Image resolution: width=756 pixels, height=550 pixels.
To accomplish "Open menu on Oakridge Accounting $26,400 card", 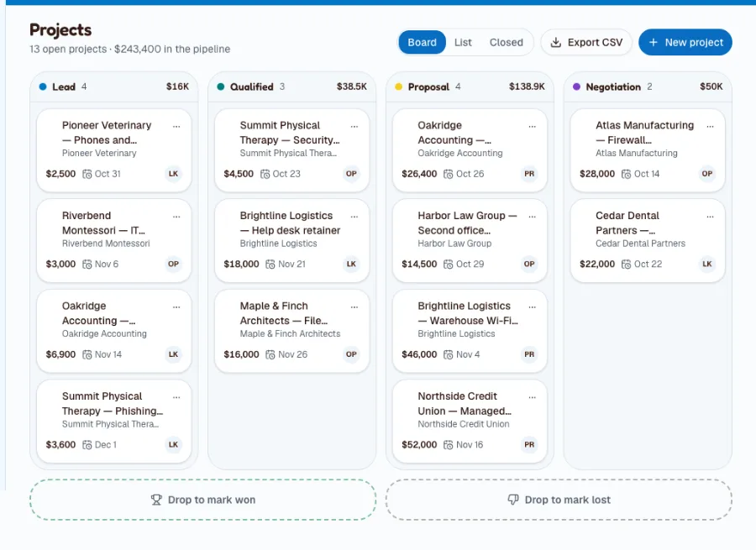I will pos(533,126).
